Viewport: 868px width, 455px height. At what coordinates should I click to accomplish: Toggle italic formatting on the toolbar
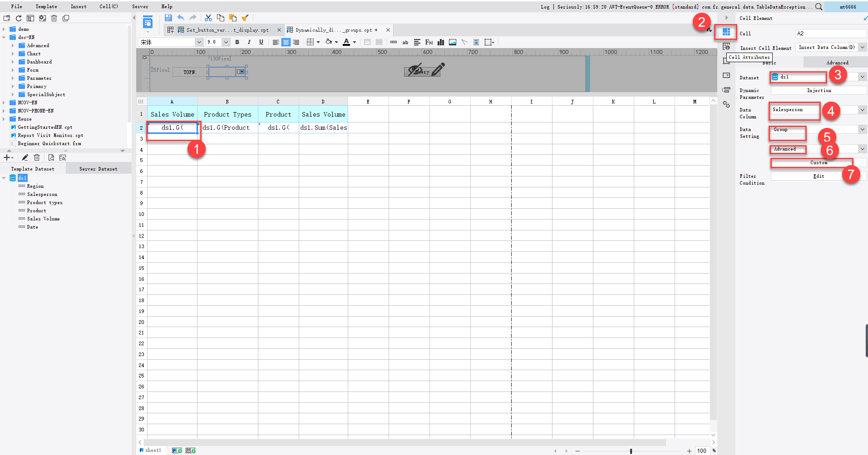click(x=249, y=42)
